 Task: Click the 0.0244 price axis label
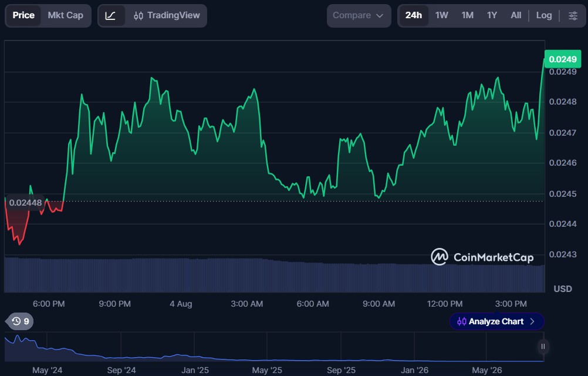(563, 224)
